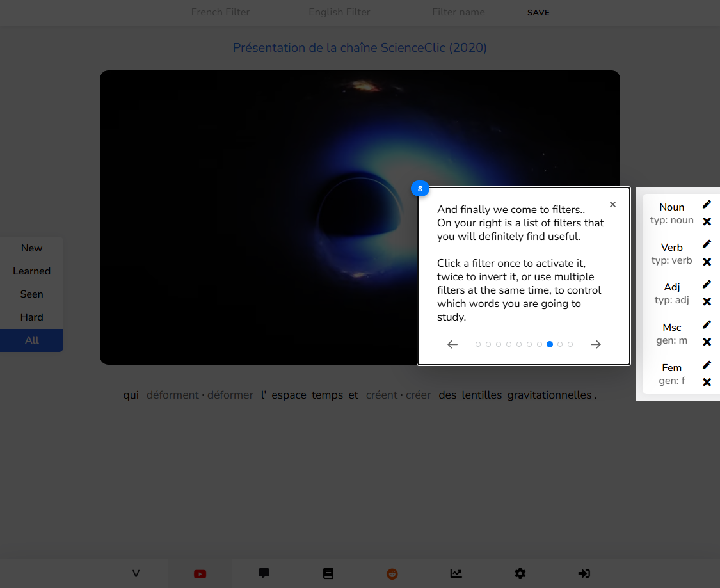The height and width of the screenshot is (588, 720).
Task: Click the Filter name input field
Action: (x=458, y=12)
